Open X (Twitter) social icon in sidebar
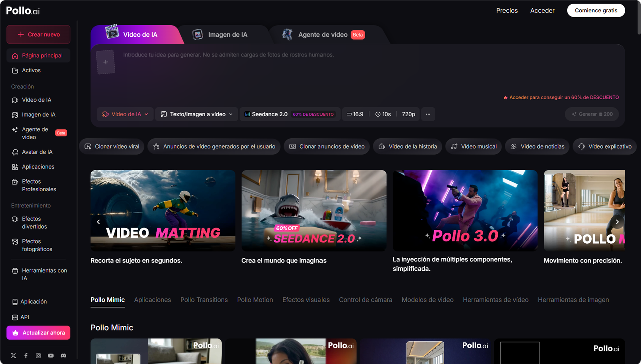 pyautogui.click(x=13, y=355)
